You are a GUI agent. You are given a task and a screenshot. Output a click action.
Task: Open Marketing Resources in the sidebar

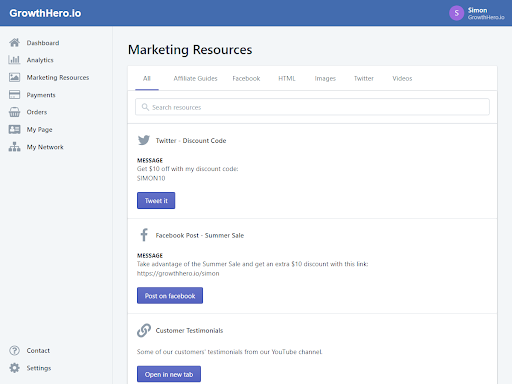click(58, 77)
